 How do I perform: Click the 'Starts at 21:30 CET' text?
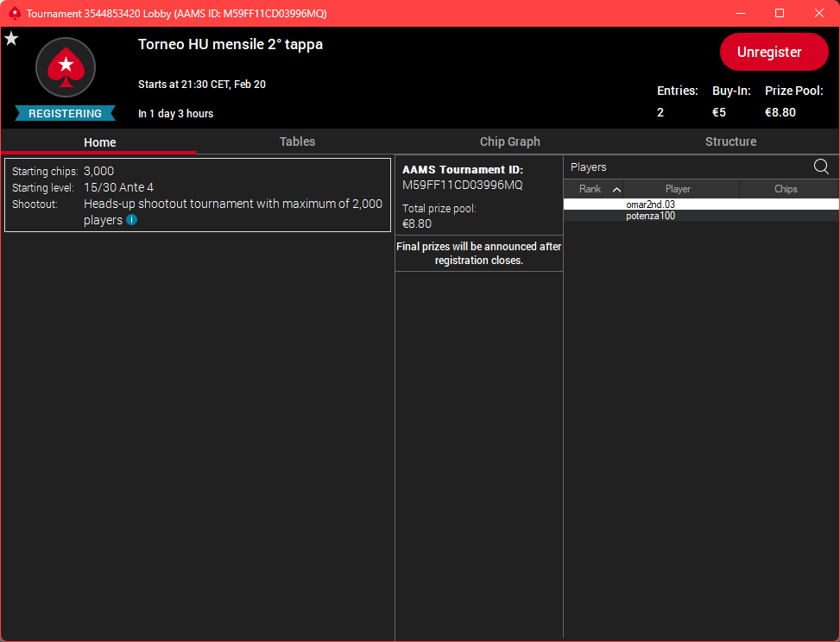[x=202, y=84]
